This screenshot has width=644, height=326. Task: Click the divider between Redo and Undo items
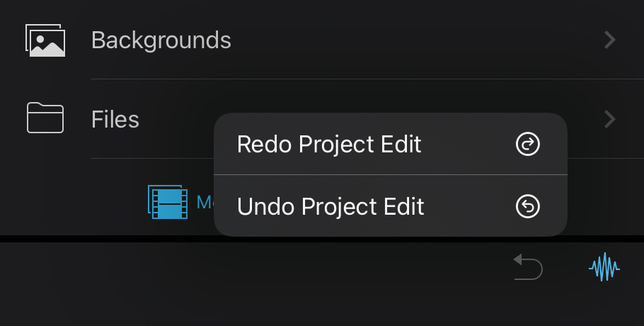[391, 175]
